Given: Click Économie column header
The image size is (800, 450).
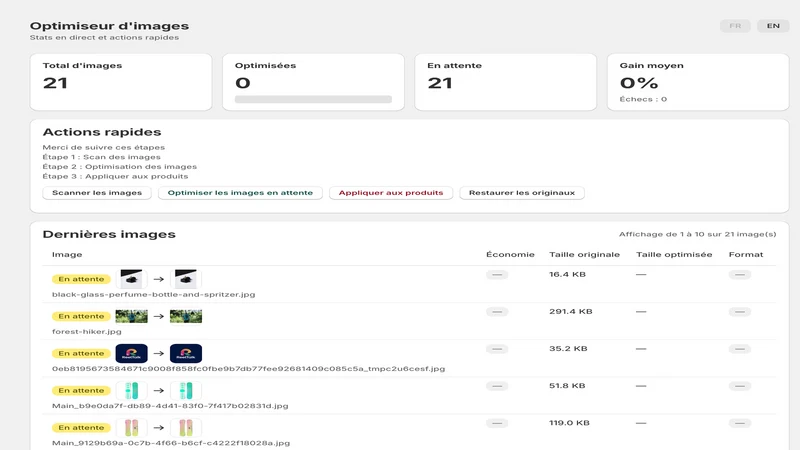Looking at the screenshot, I should click(x=510, y=255).
